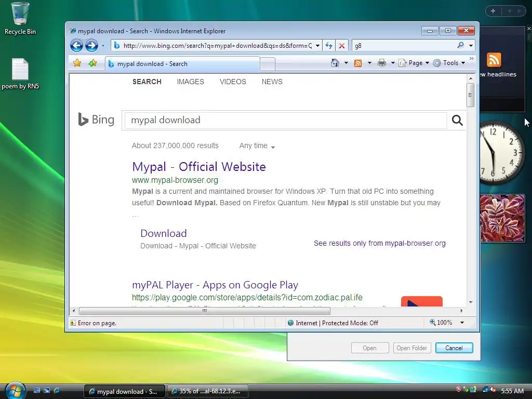532x399 pixels.
Task: Expand Home button dropdown arrow
Action: coord(346,63)
